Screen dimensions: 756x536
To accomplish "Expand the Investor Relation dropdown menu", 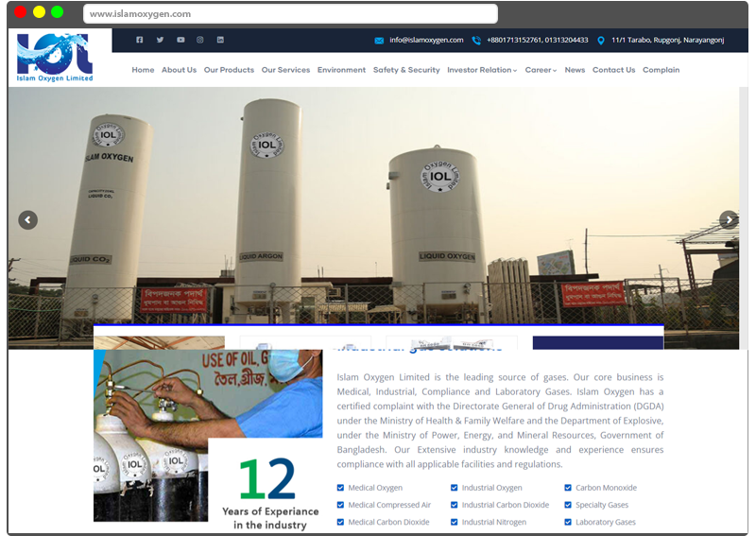I will (x=482, y=70).
